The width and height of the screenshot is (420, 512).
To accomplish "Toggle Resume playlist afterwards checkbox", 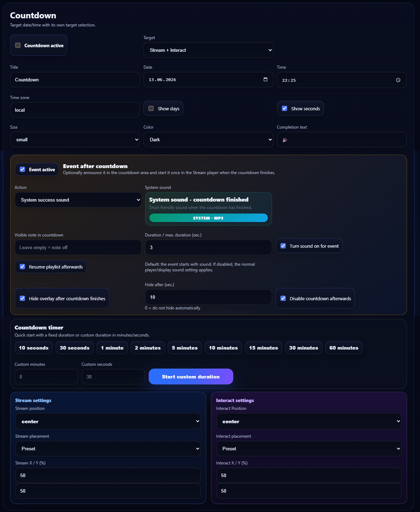I will click(x=23, y=267).
